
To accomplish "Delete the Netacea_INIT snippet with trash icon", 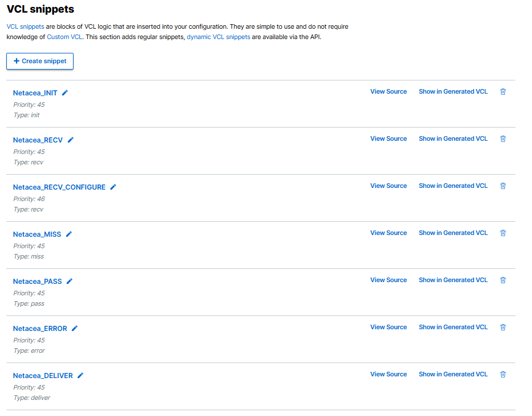I will [503, 92].
